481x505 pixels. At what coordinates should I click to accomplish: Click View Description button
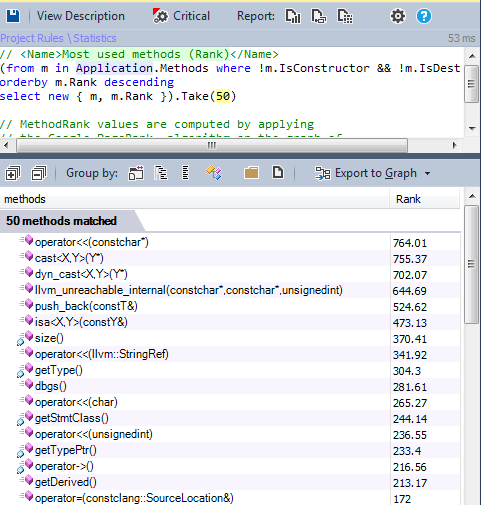(81, 16)
